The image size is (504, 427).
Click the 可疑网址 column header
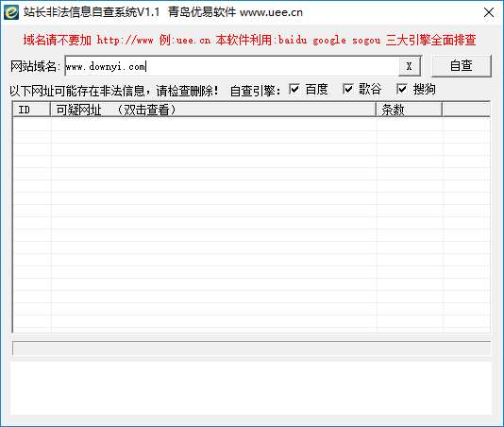[213, 110]
